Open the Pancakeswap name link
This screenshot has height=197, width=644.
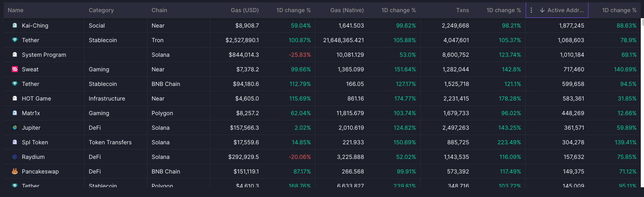(40, 171)
